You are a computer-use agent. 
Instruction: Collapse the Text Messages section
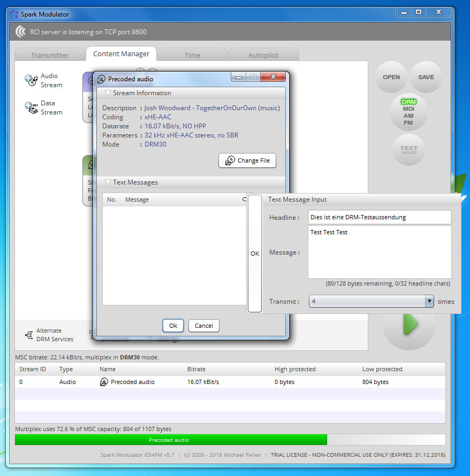click(108, 182)
